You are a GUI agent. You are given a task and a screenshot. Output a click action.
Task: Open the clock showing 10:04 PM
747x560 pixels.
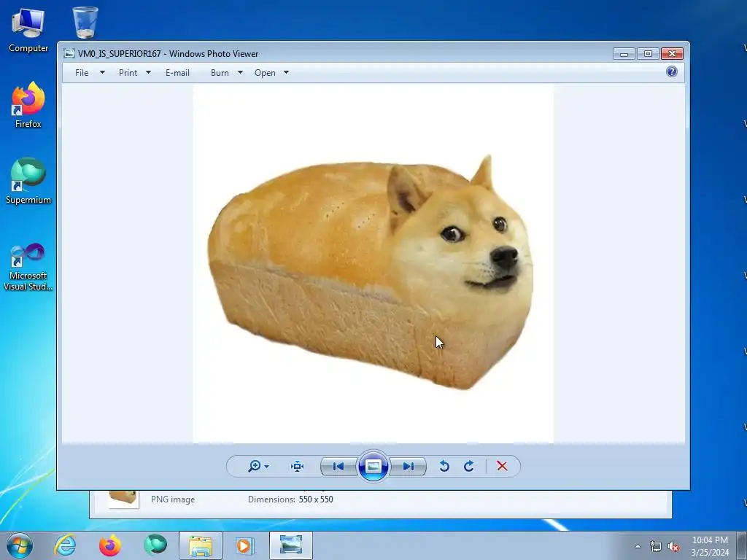pyautogui.click(x=710, y=546)
